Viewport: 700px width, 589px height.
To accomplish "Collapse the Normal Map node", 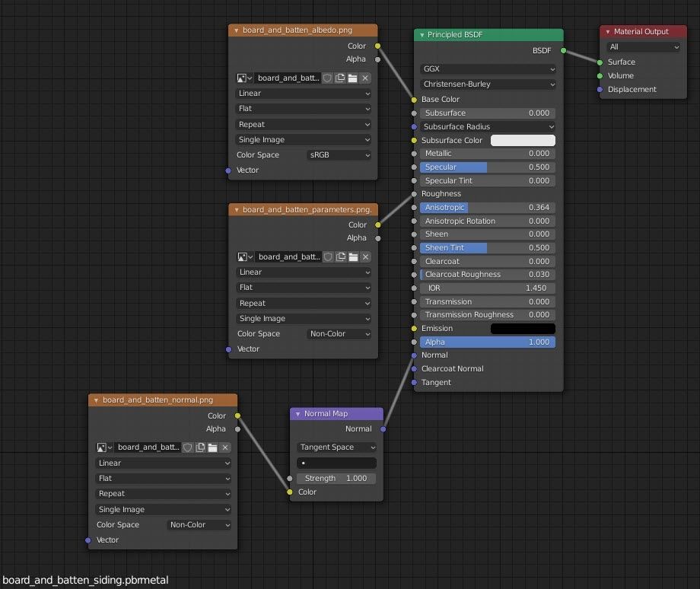I will tap(297, 414).
